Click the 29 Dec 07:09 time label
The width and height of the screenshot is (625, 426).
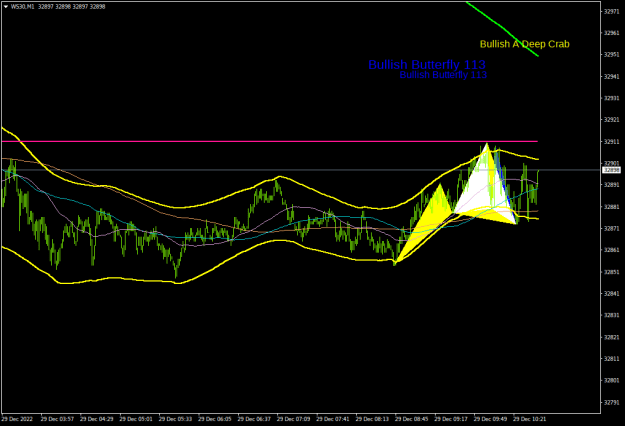pos(294,419)
